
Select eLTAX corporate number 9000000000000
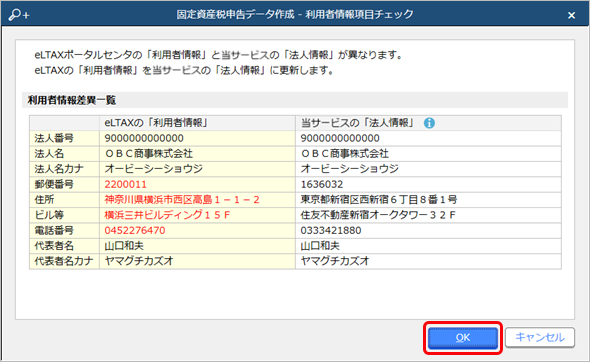(x=198, y=138)
